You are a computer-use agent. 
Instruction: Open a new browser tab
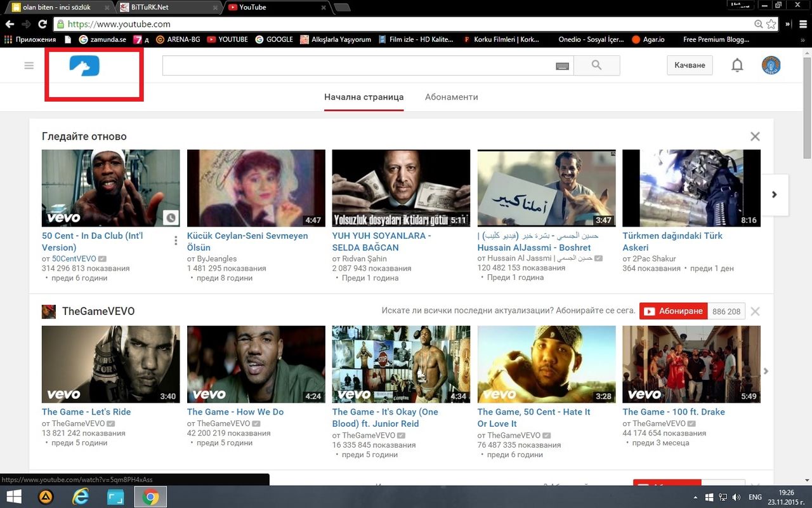click(x=342, y=8)
